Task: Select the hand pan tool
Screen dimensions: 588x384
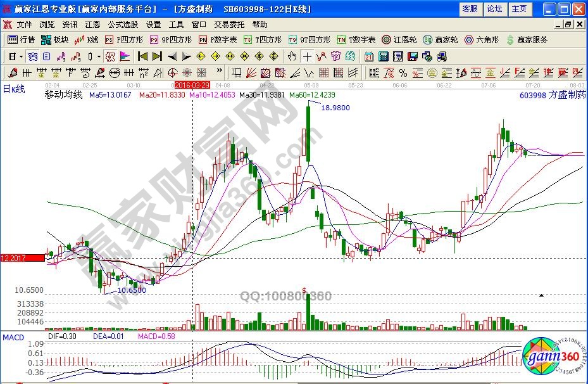Action: tap(292, 56)
